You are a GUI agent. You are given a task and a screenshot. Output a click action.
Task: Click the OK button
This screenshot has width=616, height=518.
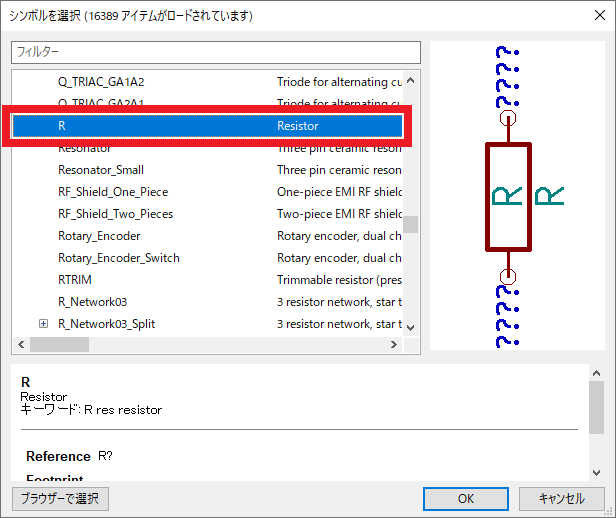466,498
